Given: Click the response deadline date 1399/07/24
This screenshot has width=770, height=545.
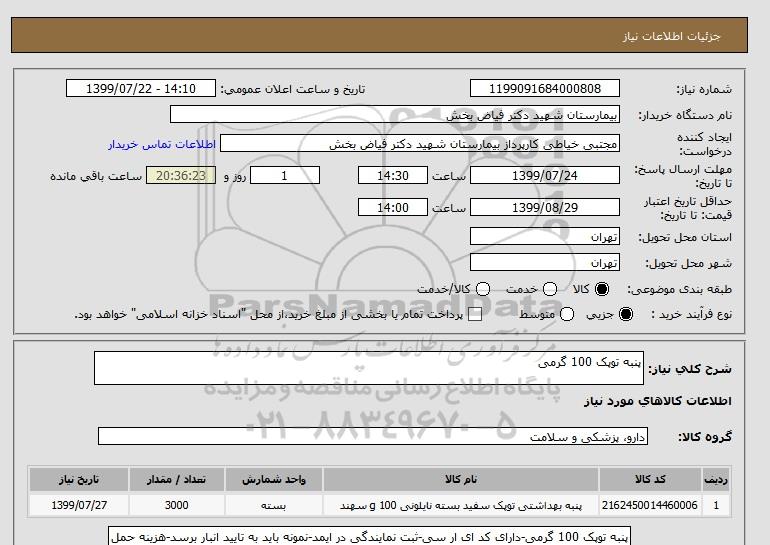Looking at the screenshot, I should 545,175.
